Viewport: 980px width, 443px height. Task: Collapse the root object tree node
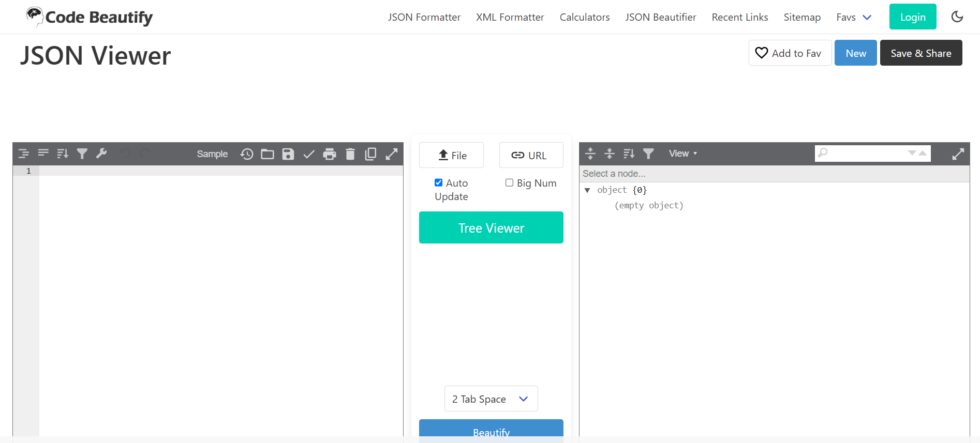pyautogui.click(x=587, y=190)
